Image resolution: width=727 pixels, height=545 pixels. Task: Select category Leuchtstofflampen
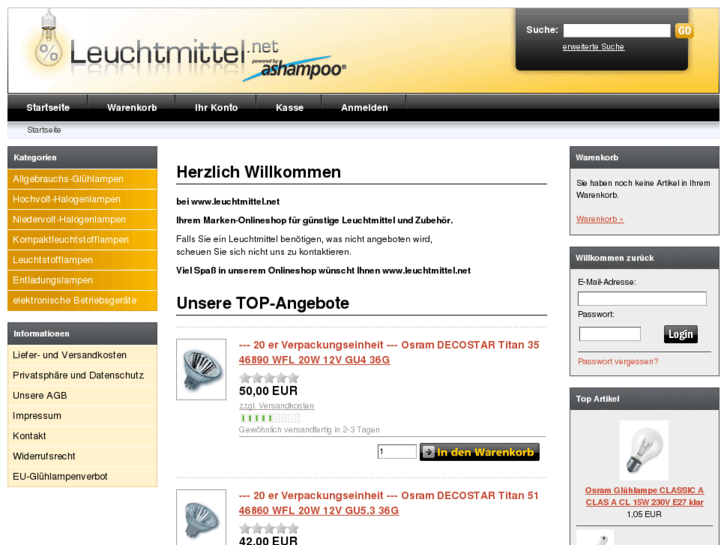(82, 260)
